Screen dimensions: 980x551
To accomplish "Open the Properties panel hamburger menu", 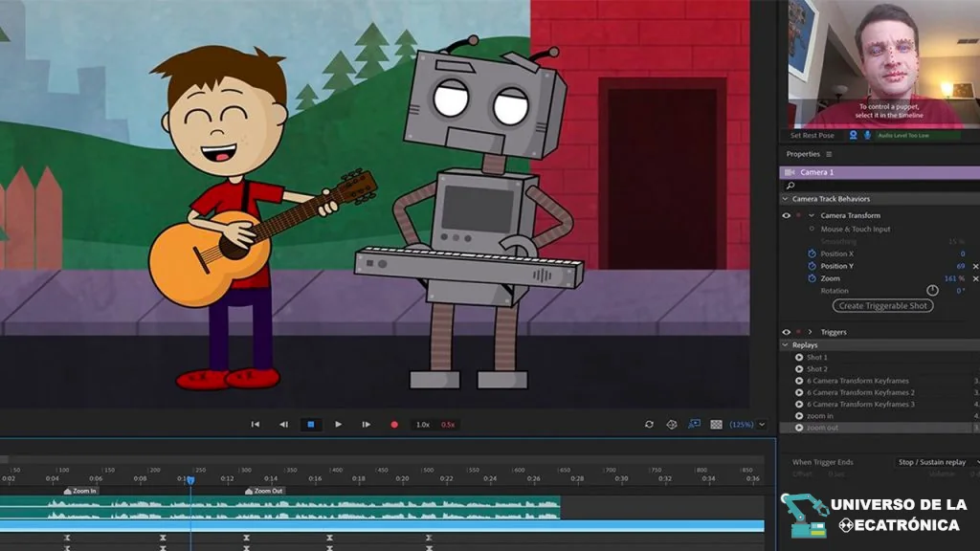I will pos(828,154).
